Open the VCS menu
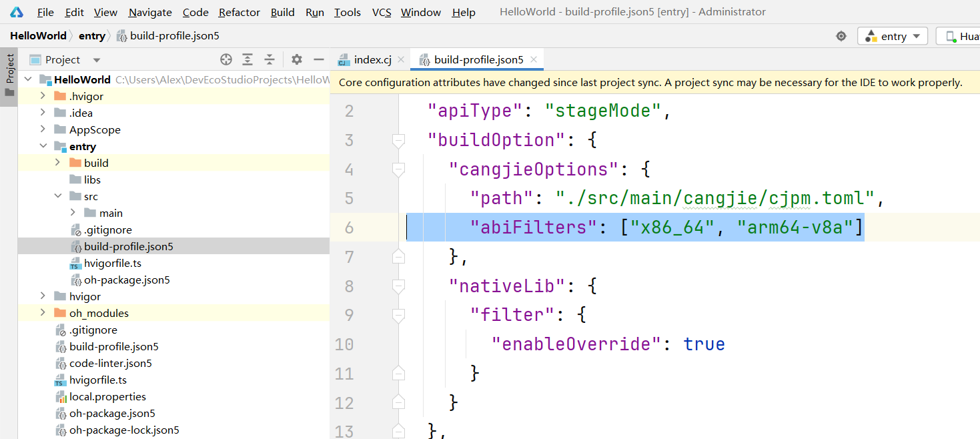 coord(382,12)
